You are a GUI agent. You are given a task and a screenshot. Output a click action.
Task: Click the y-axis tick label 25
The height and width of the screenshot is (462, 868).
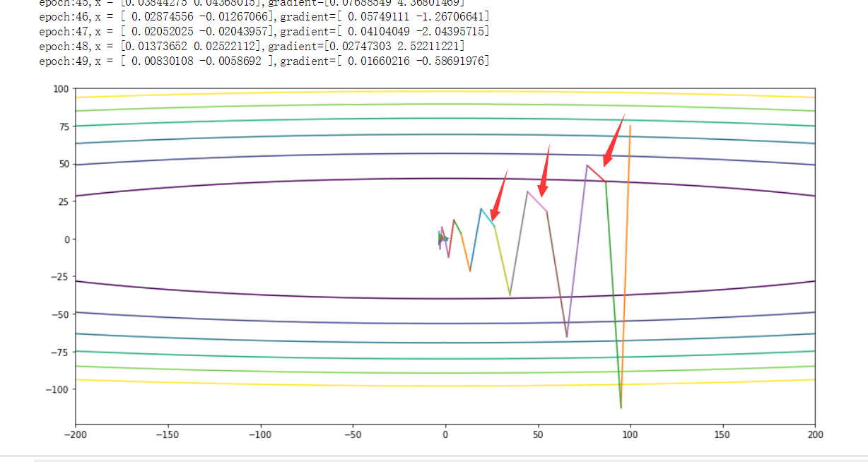pyautogui.click(x=64, y=201)
